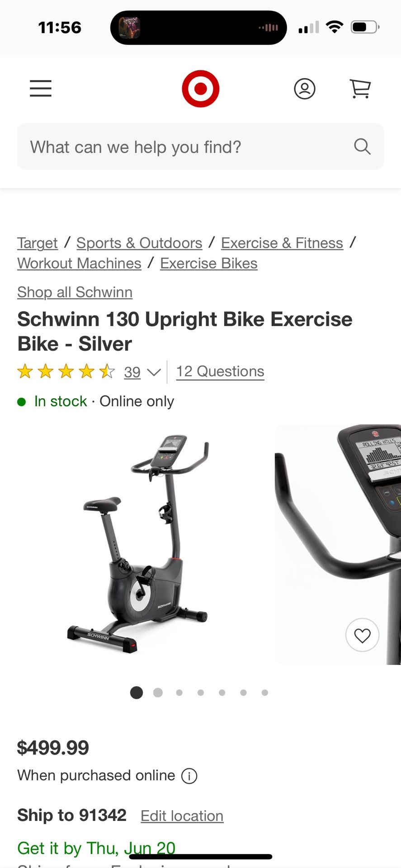
Task: Tap the search magnifier icon
Action: [x=362, y=146]
